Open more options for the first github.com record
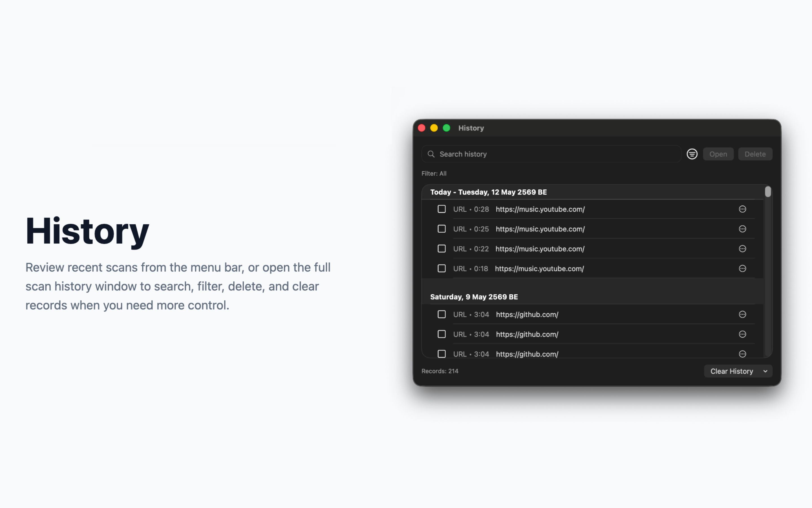 point(742,314)
